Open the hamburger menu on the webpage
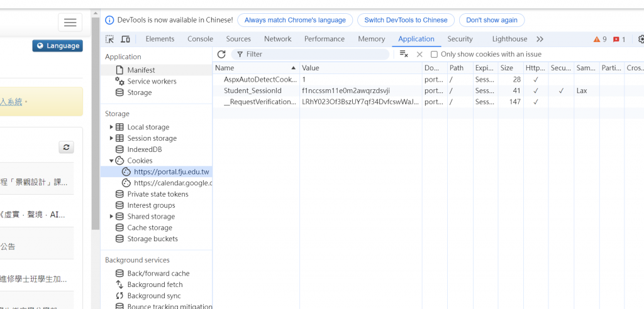 70,23
